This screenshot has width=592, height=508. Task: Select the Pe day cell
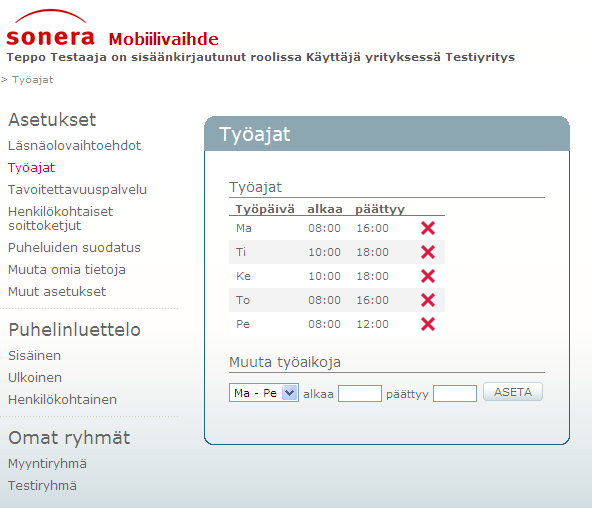[243, 324]
